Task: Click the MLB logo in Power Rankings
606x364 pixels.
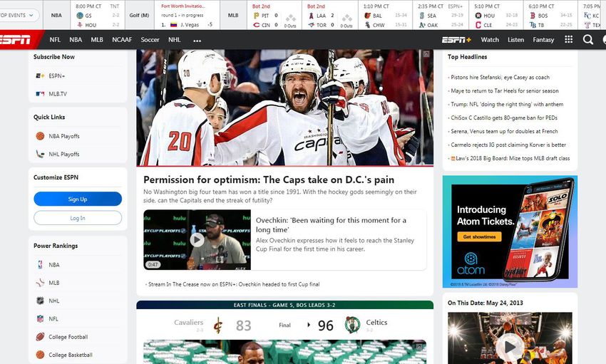Action: point(40,283)
